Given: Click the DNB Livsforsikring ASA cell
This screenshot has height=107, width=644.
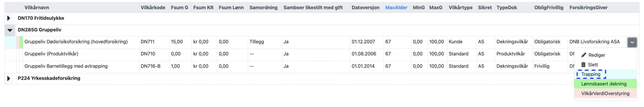Looking at the screenshot, I should pos(594,42).
